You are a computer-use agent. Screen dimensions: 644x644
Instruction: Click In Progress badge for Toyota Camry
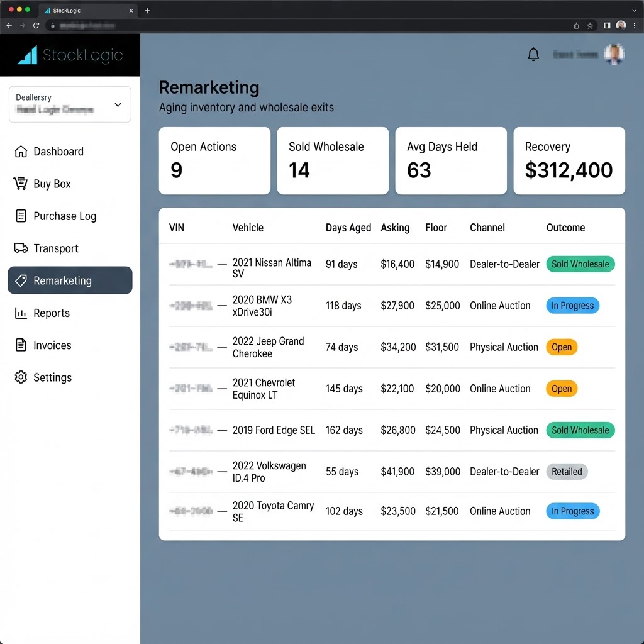(572, 511)
